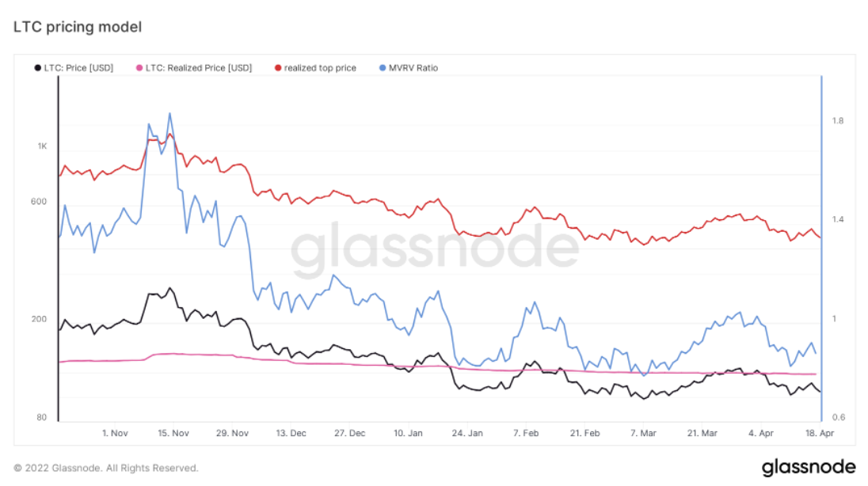The height and width of the screenshot is (486, 868).
Task: Select the "7. Mar" date axis label
Action: (643, 433)
